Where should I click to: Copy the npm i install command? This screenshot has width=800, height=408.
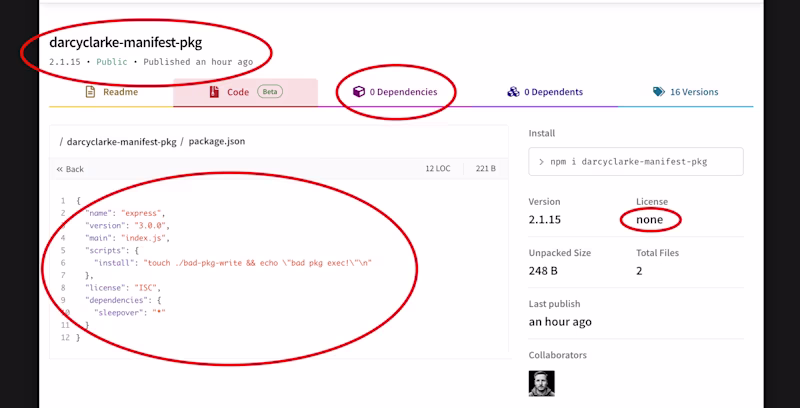click(636, 162)
